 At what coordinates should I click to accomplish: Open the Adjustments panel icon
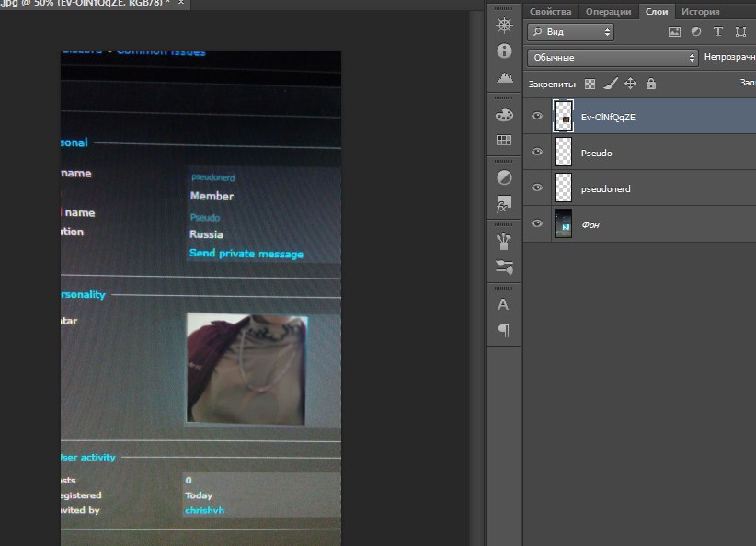tap(504, 177)
